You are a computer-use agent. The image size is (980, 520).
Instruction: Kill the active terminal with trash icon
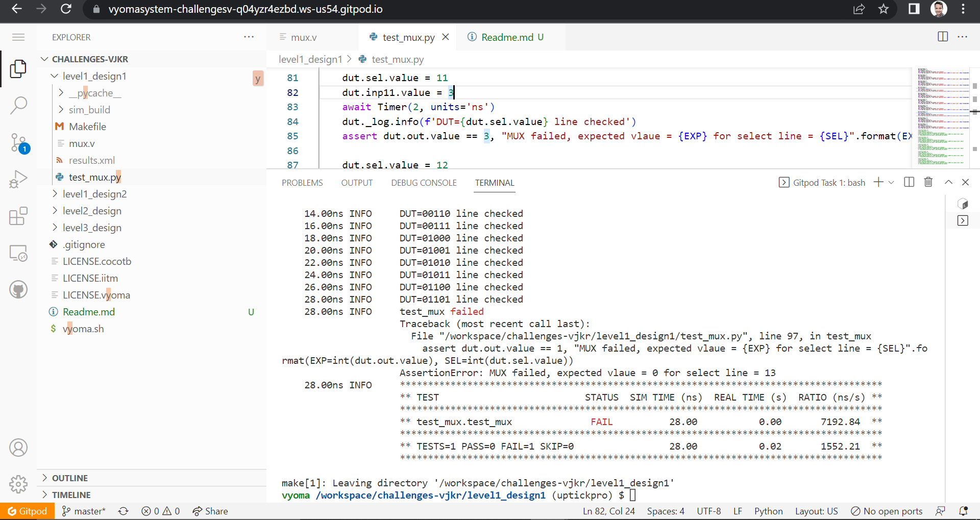pos(927,182)
